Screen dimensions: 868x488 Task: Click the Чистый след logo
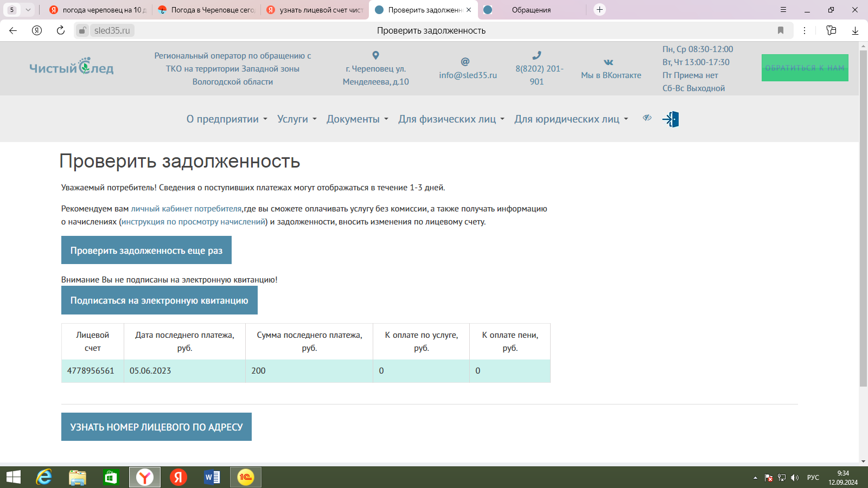(72, 68)
